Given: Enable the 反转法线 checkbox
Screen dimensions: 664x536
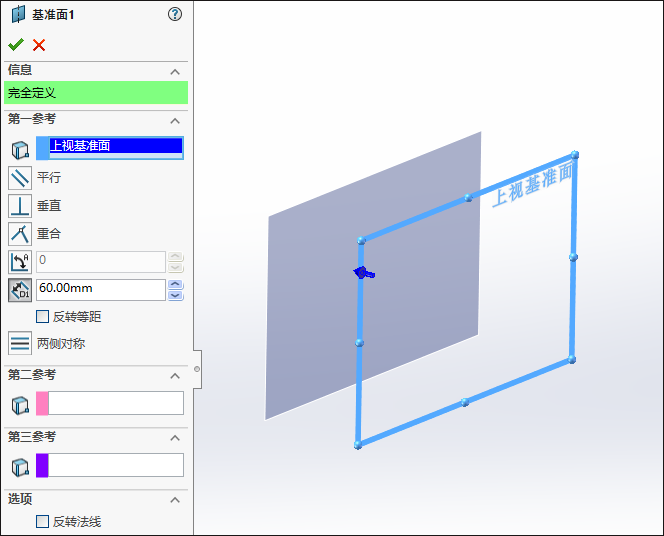Looking at the screenshot, I should coord(42,521).
